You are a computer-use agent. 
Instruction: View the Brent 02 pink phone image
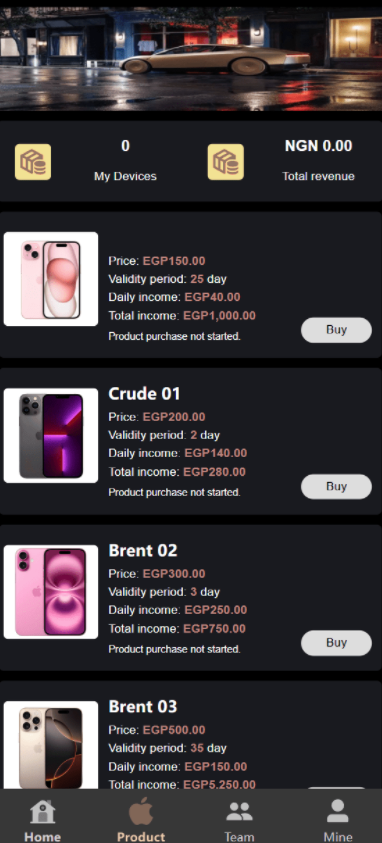(51, 592)
